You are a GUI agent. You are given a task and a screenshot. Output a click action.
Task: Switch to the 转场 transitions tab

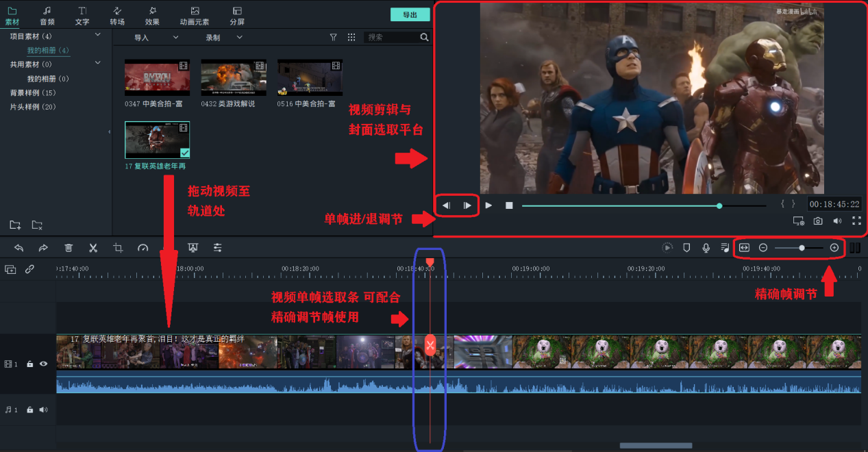(117, 16)
